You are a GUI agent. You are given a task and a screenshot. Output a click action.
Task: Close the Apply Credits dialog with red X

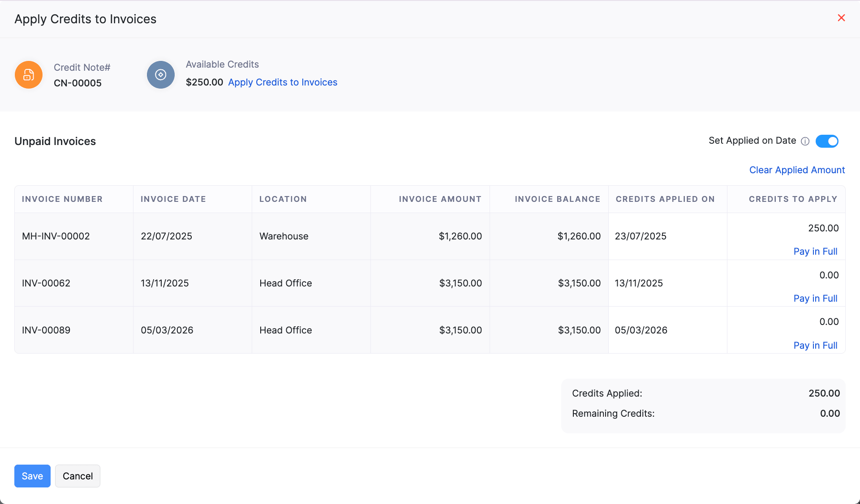click(x=841, y=18)
